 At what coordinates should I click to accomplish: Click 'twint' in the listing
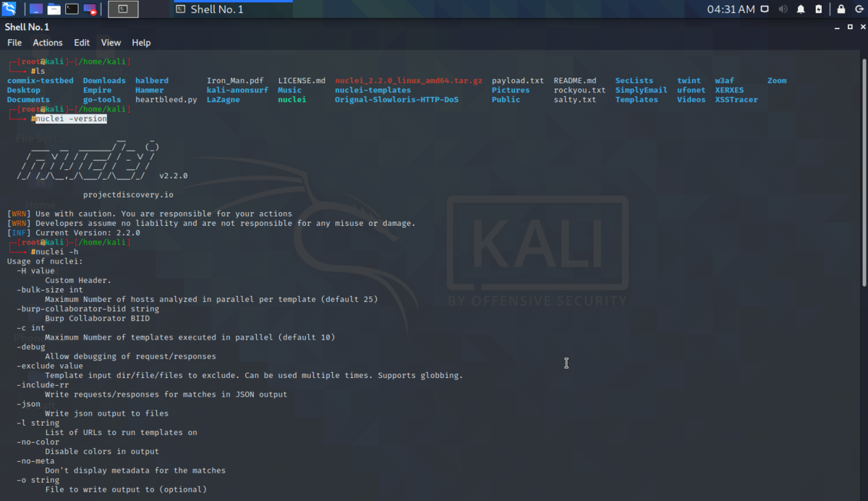pos(689,80)
